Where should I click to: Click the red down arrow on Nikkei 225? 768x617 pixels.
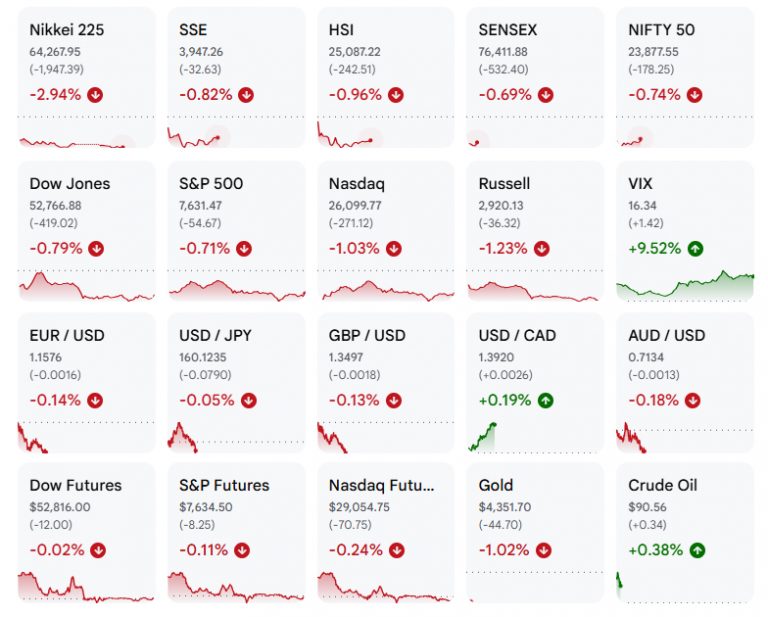click(95, 95)
